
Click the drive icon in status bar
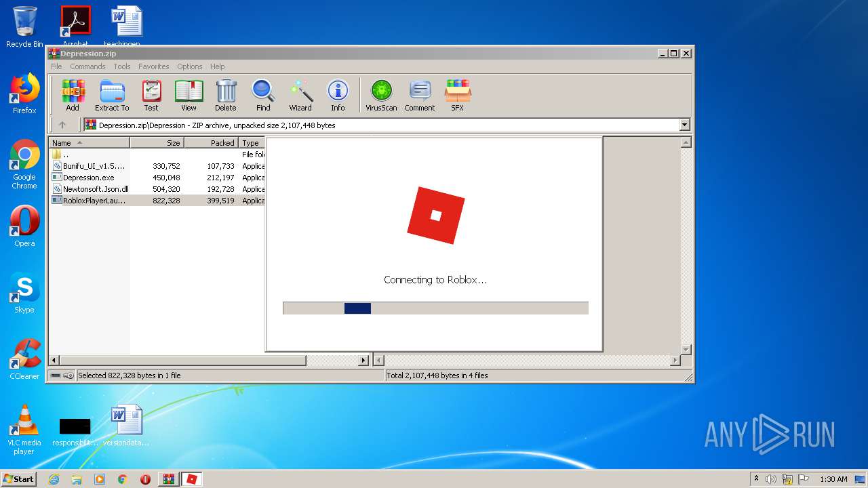(x=56, y=375)
